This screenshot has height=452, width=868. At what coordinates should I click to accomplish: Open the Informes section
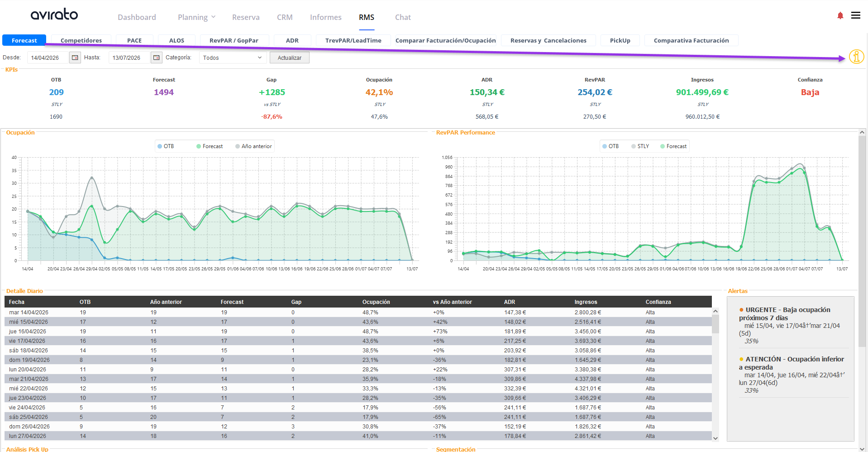pyautogui.click(x=325, y=17)
